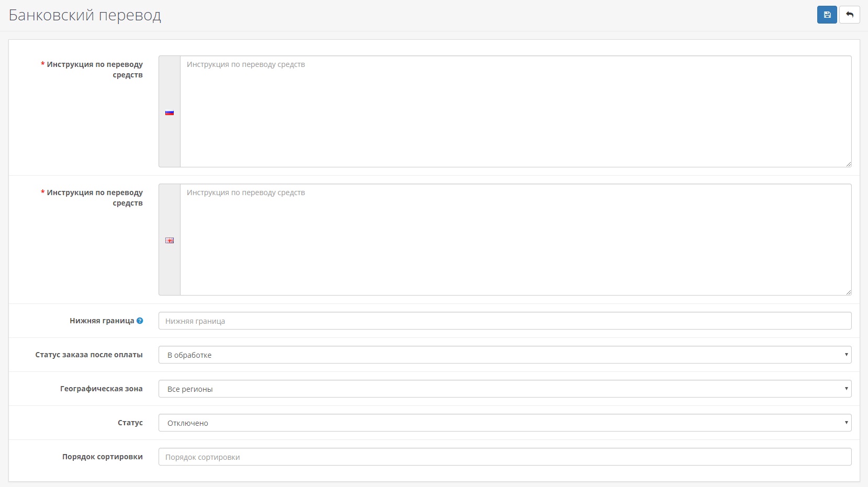Open the Статус заказа после оплаты dropdown
This screenshot has width=868, height=487.
coord(504,355)
